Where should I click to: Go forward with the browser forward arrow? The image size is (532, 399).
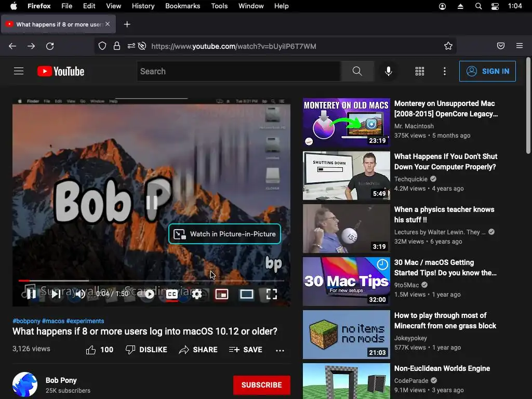31,46
